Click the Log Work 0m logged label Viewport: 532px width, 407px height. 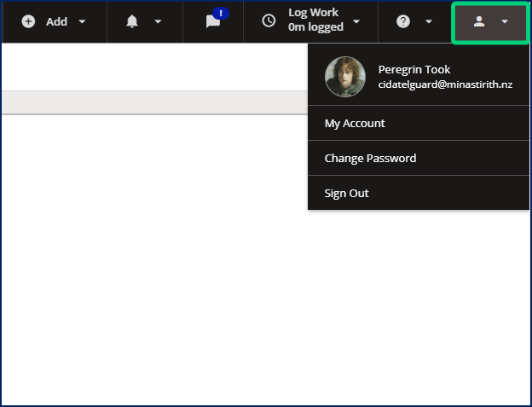coord(315,20)
